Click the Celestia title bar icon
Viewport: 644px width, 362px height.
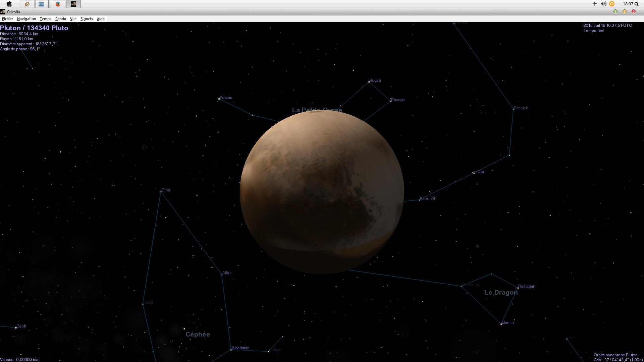[x=3, y=12]
